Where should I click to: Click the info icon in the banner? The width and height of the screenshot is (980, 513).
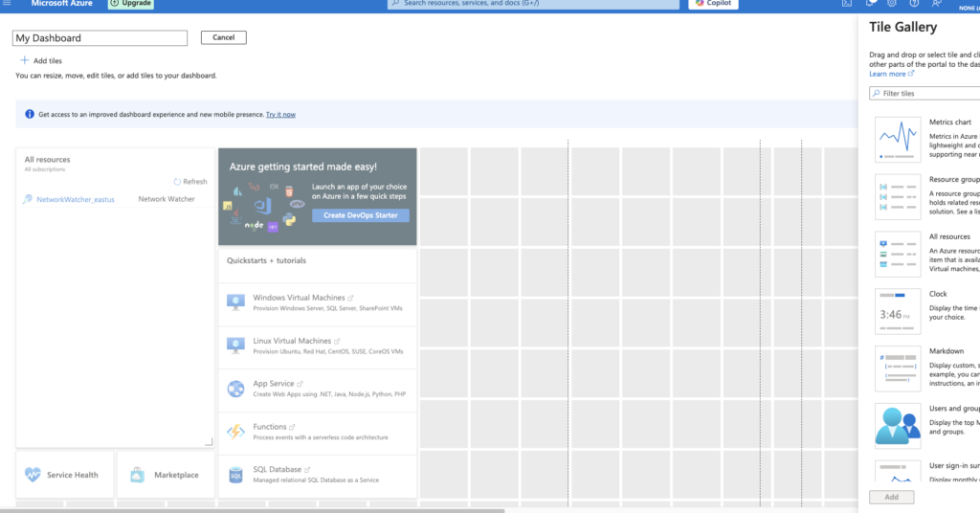30,114
